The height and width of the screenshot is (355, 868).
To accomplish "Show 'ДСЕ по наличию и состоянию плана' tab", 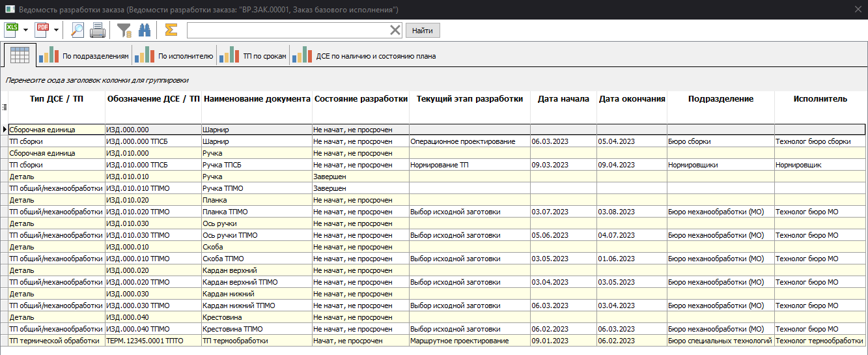I will coord(365,56).
